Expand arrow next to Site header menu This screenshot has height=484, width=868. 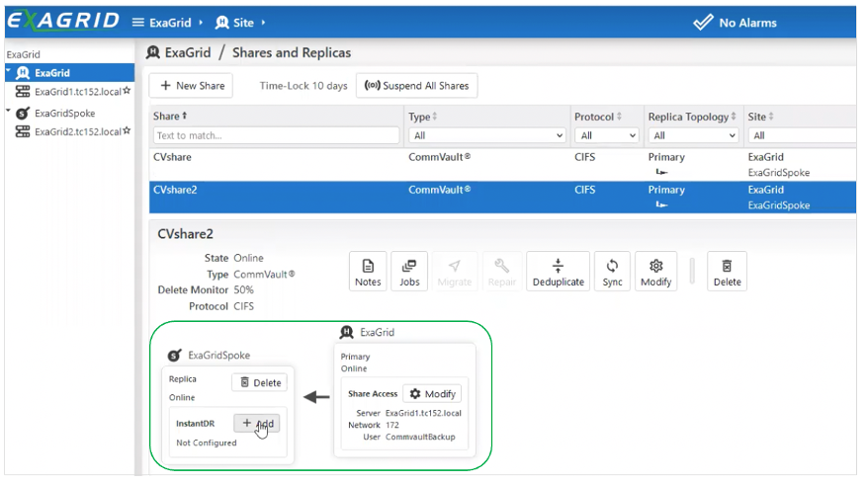[x=263, y=23]
